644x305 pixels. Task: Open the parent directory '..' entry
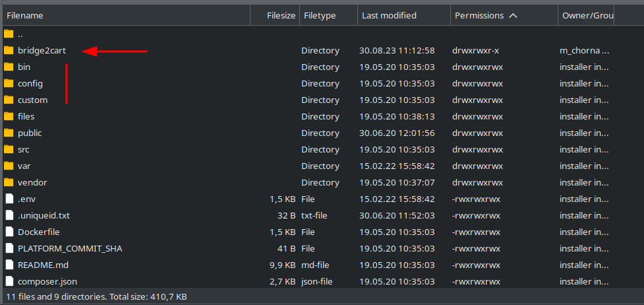tap(20, 34)
